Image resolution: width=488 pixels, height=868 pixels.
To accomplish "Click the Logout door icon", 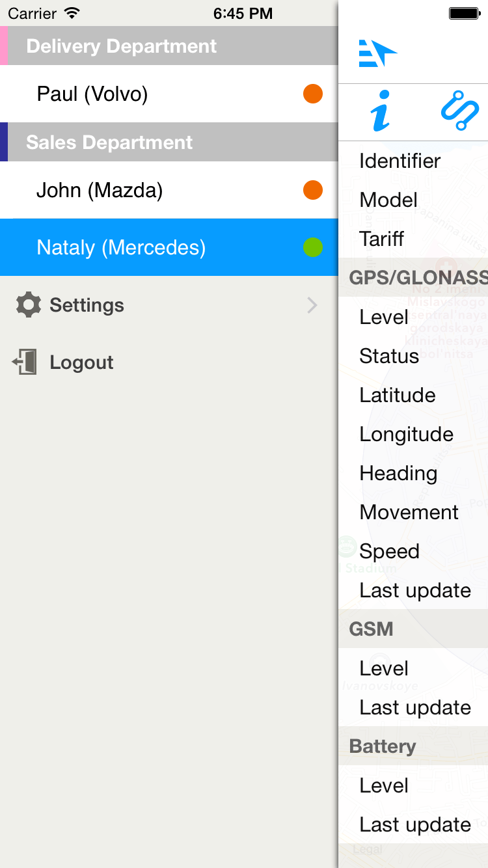I will 25,362.
